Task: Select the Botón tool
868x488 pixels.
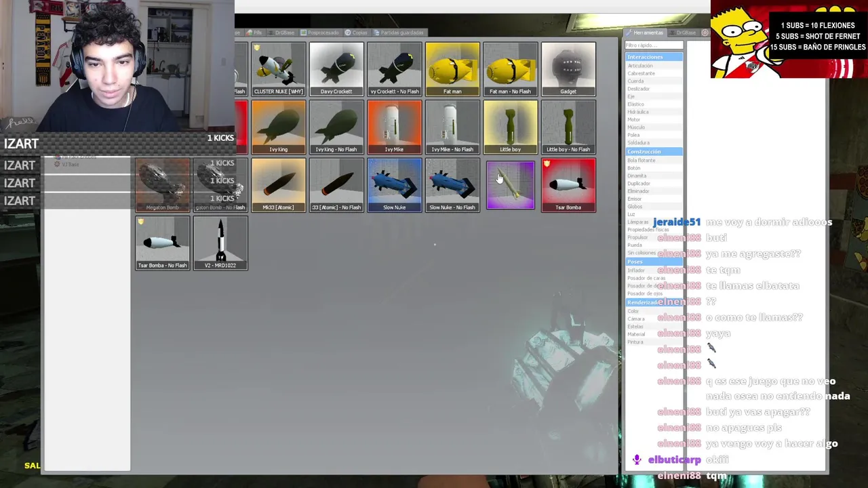Action: (634, 168)
